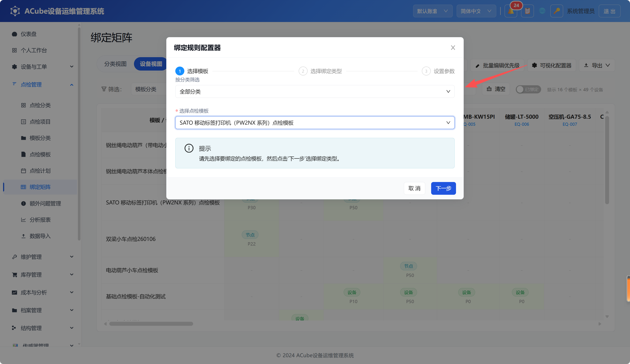The width and height of the screenshot is (630, 364).
Task: Select 绑定矩阵 menu item
Action: point(40,187)
